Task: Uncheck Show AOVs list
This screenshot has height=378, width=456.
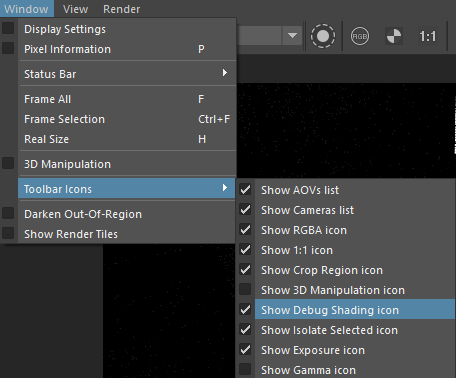Action: point(245,189)
